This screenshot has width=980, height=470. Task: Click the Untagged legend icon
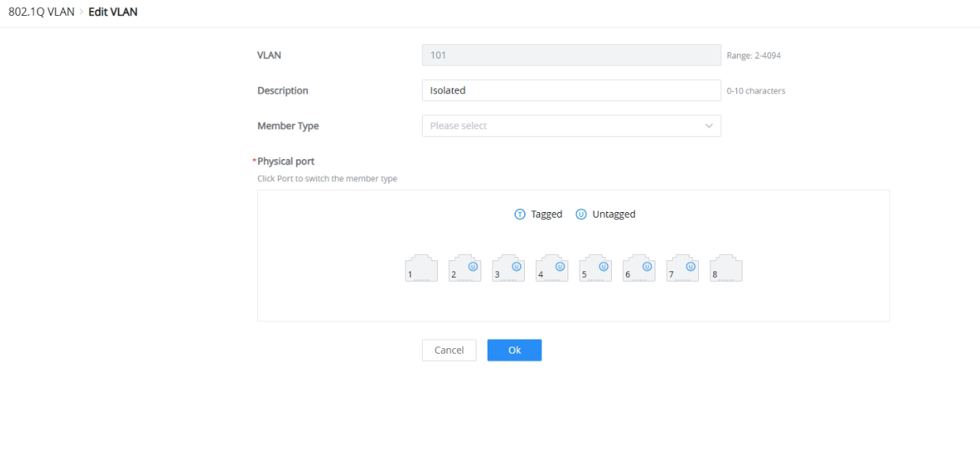(x=581, y=214)
